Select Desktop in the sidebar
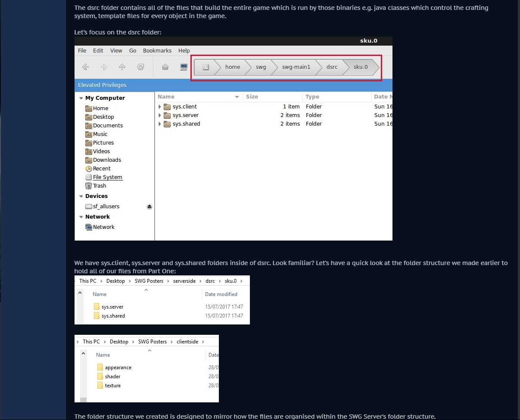Viewport: 520px width, 420px height. pyautogui.click(x=103, y=117)
